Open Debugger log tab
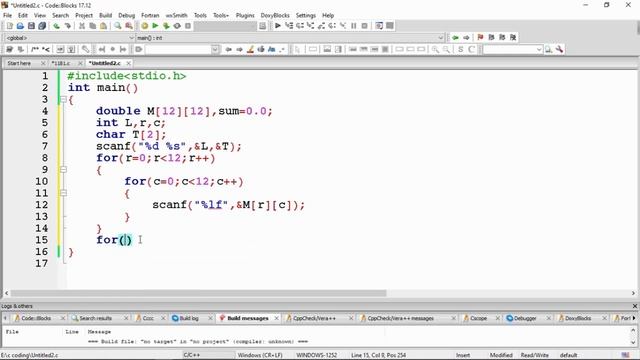640x360 pixels. (x=525, y=318)
